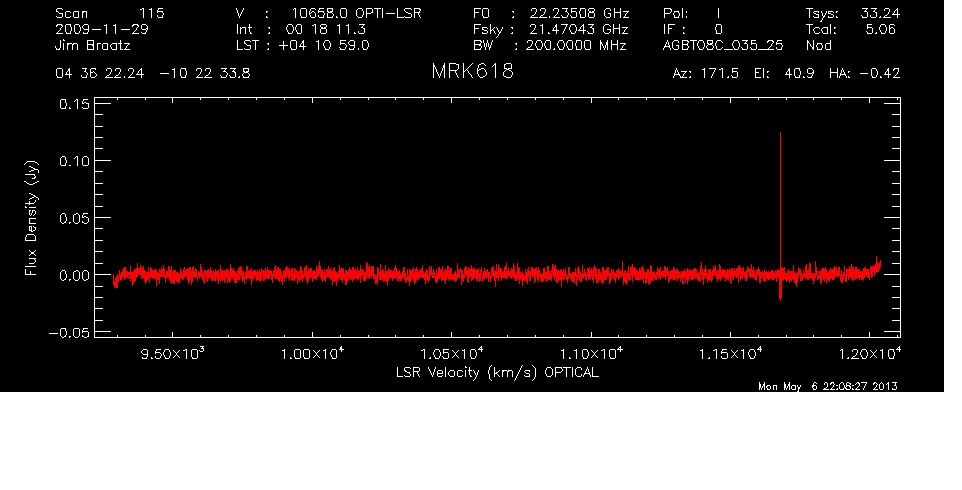
Task: Click the 1.00×10⁴ x-axis tick label
Action: (312, 354)
